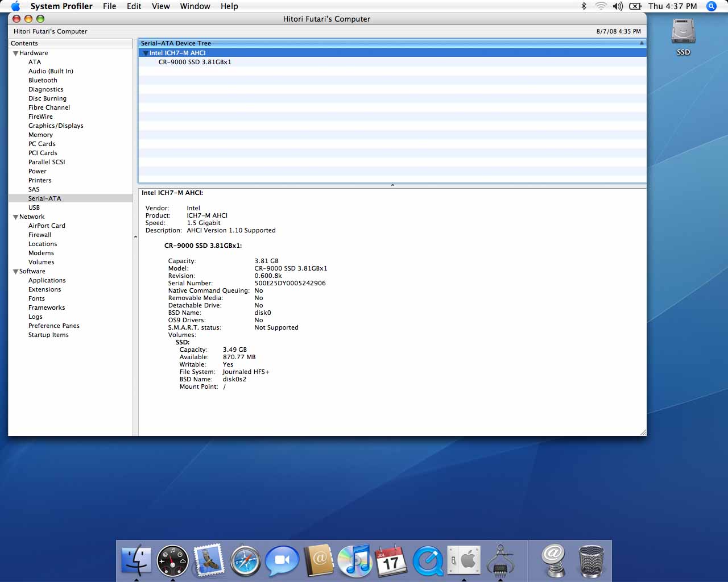Close the System Profiler window
Screen dimensions: 728x582
click(16, 19)
